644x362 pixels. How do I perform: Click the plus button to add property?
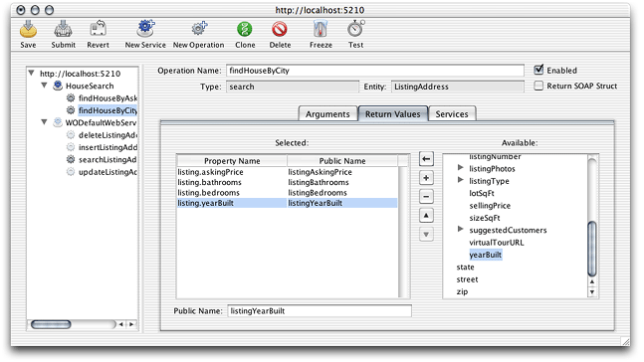tap(426, 178)
